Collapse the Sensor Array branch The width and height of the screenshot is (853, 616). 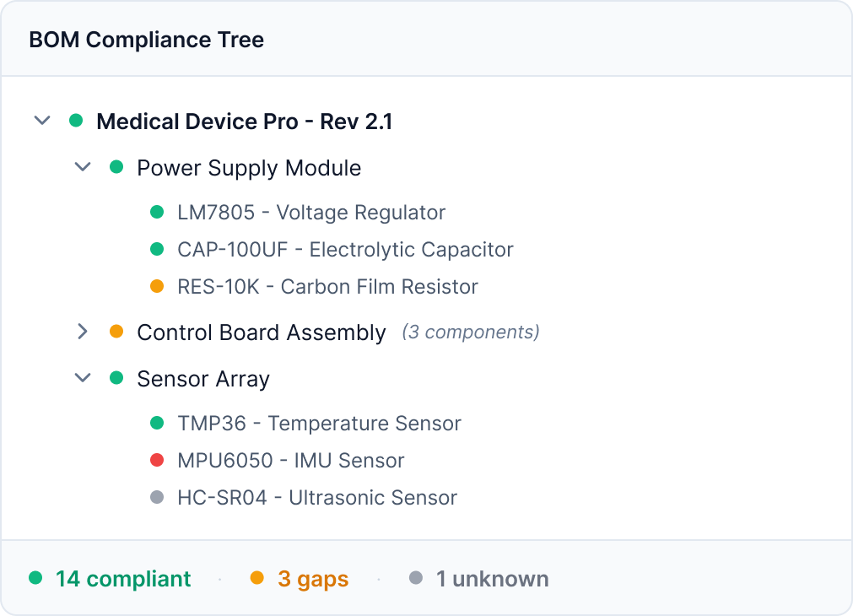pos(82,377)
